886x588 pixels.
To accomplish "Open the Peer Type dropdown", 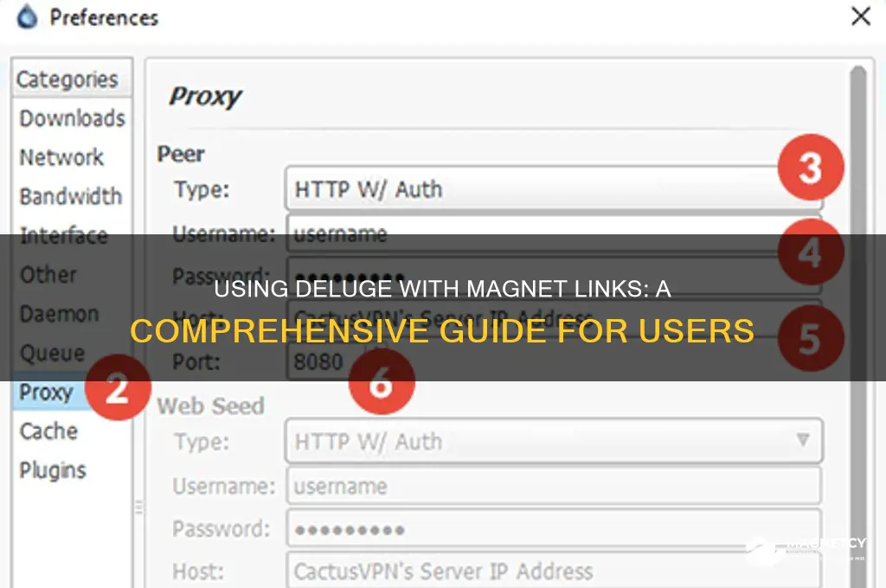I will tap(554, 189).
